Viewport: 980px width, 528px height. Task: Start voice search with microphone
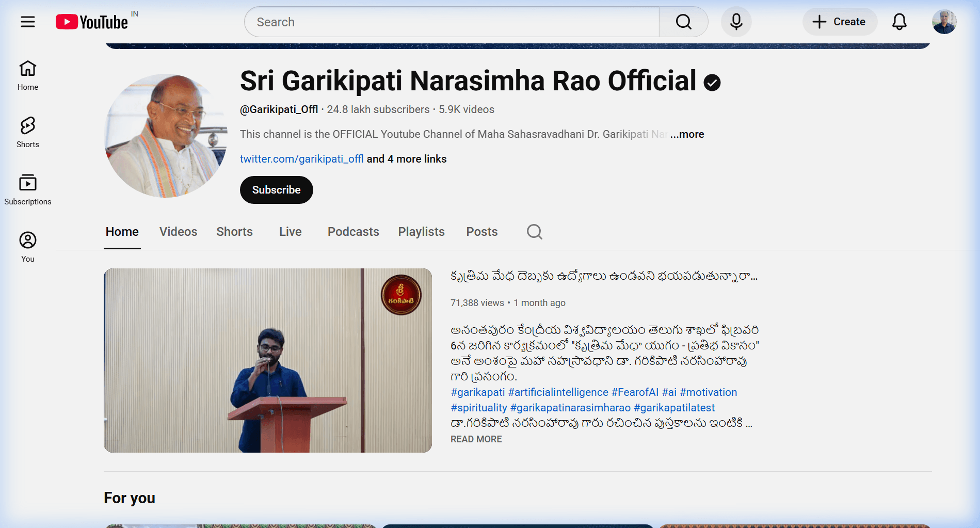[x=736, y=22]
